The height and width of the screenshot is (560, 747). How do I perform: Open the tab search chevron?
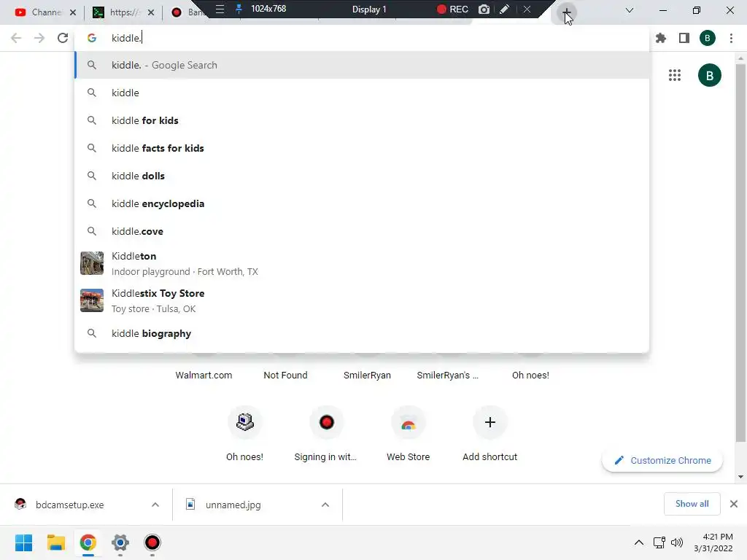630,10
